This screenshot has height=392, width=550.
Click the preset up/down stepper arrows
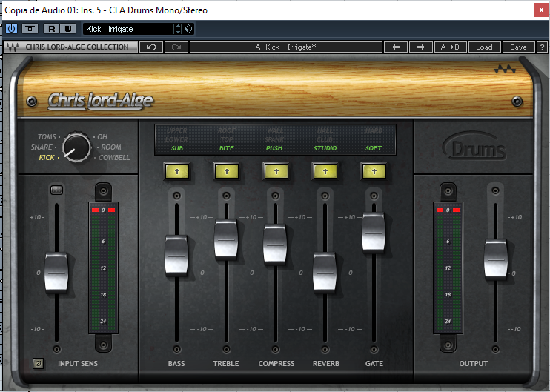pos(178,29)
